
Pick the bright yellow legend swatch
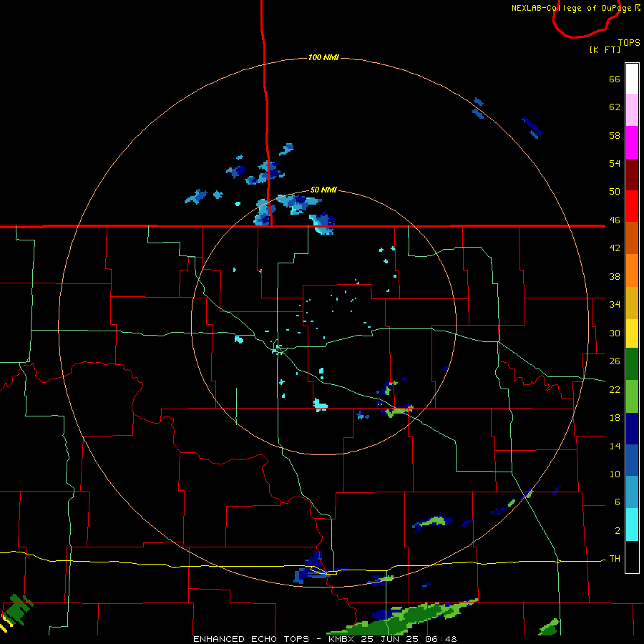click(632, 333)
